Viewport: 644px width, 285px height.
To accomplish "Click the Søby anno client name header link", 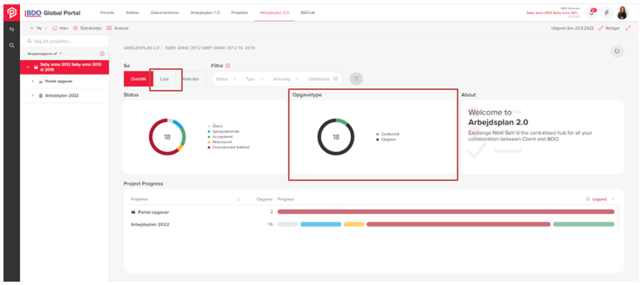I will click(x=553, y=13).
